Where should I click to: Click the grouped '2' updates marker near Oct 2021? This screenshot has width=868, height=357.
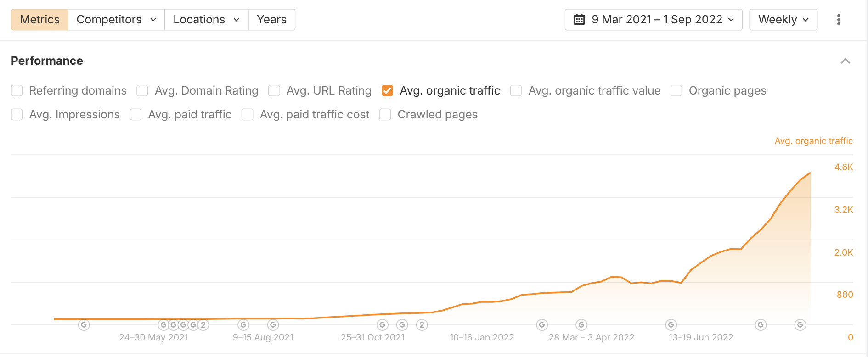[x=422, y=325]
